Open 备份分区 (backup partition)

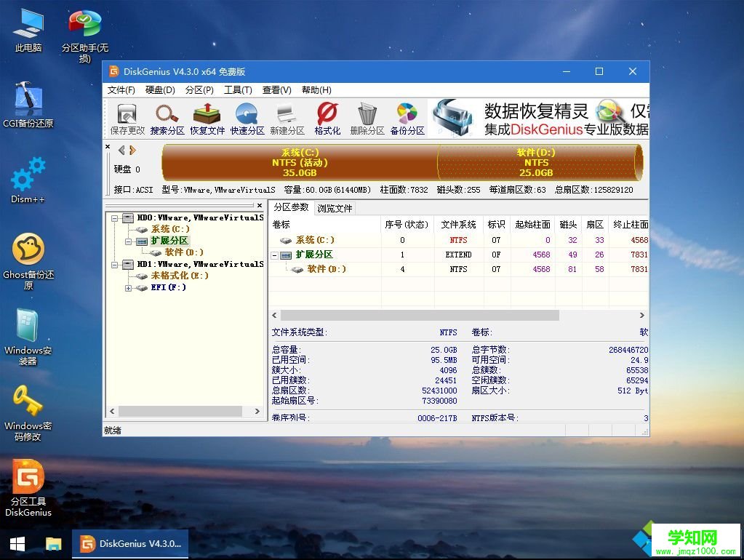[x=407, y=118]
